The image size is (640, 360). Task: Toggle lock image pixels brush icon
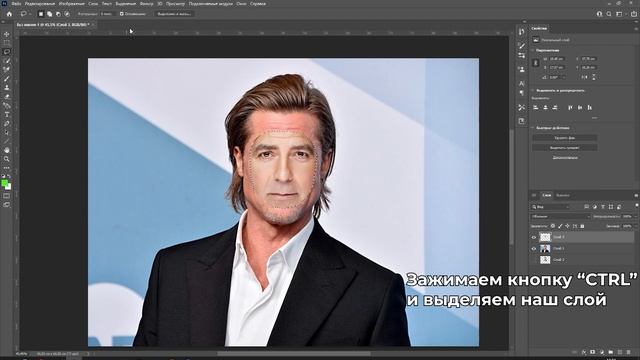(x=560, y=226)
